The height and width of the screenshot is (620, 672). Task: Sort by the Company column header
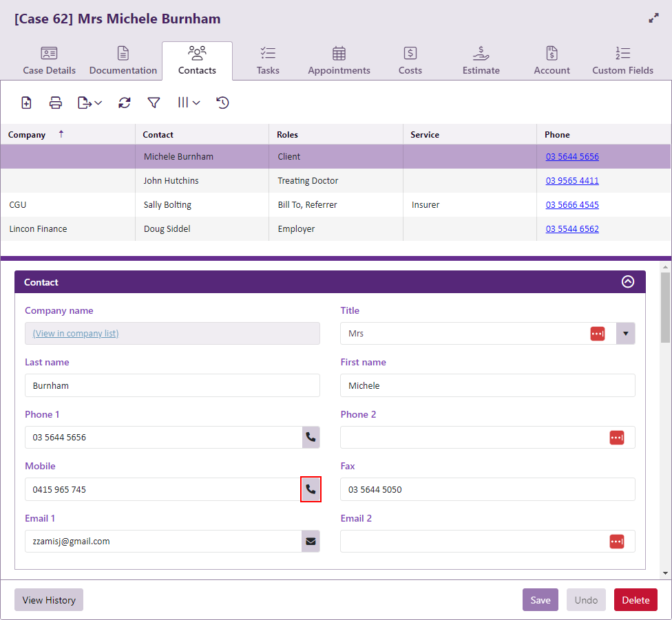tap(28, 135)
